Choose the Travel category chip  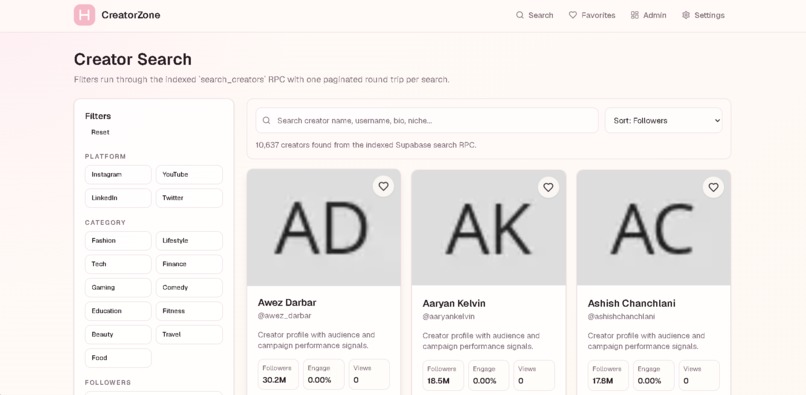tap(189, 334)
